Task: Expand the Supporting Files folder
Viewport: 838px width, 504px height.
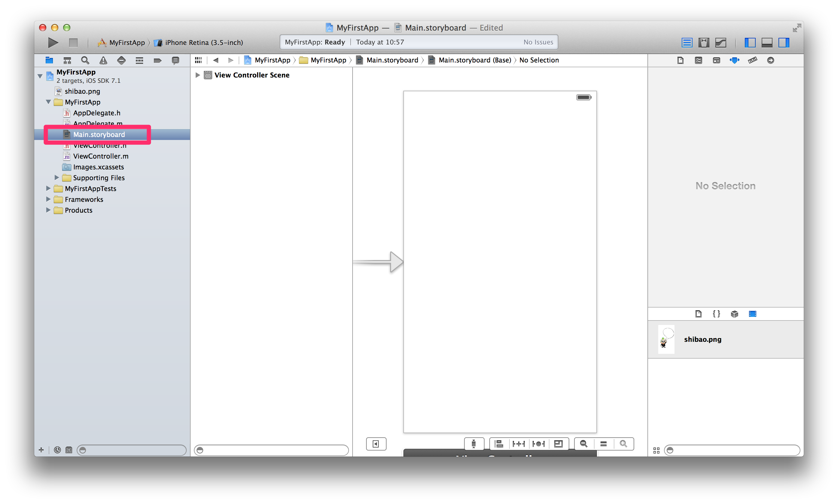Action: [57, 178]
